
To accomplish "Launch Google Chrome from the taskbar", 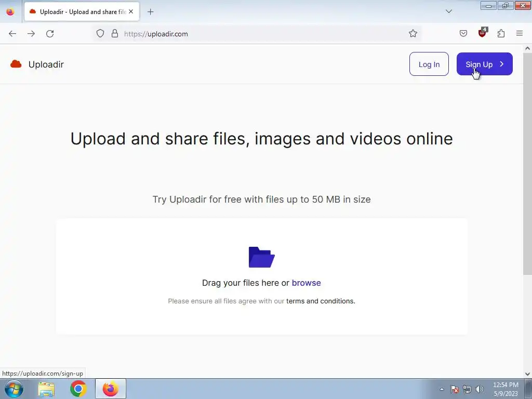I will tap(78, 389).
